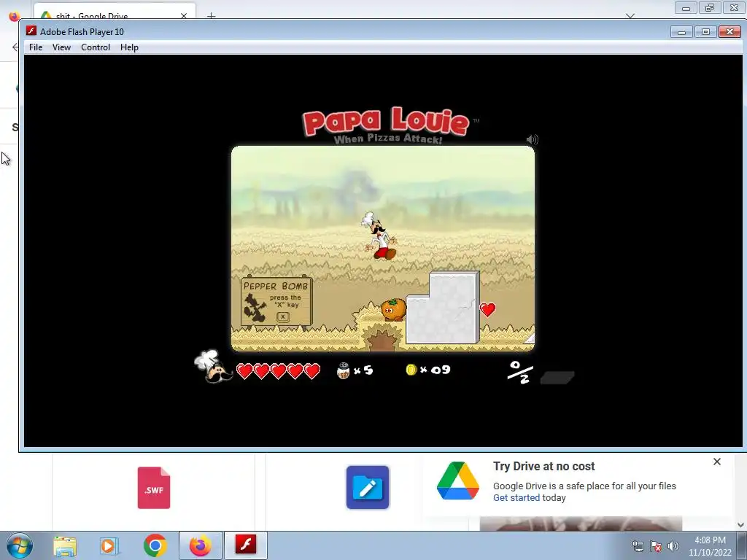747x560 pixels.
Task: Open the Help menu in Flash Player
Action: [x=129, y=47]
